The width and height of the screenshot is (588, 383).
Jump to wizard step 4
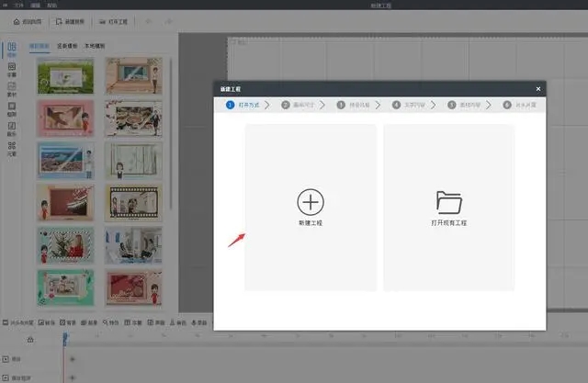409,105
